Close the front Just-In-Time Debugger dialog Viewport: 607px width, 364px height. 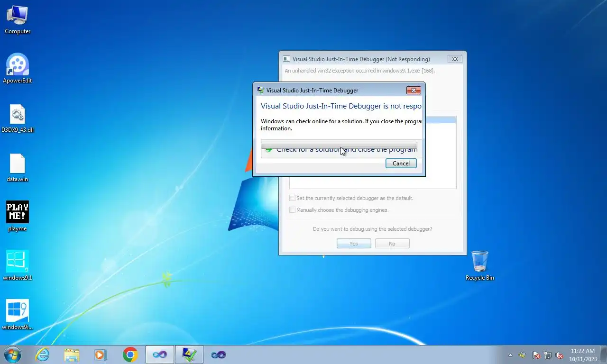(x=414, y=90)
